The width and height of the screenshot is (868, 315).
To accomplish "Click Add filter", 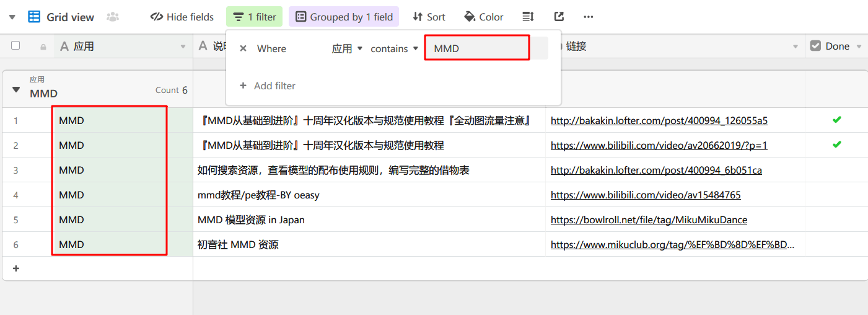I will click(x=268, y=86).
